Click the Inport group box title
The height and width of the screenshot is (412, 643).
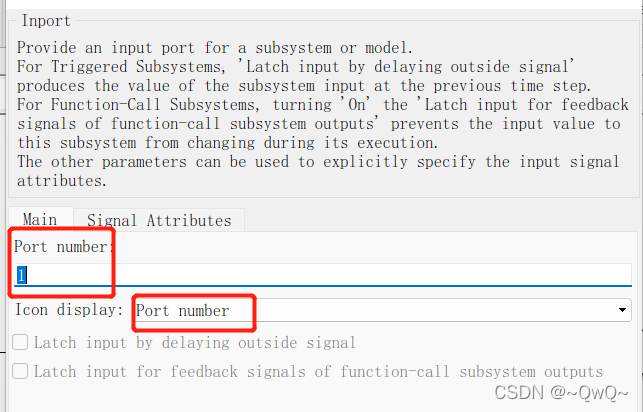pyautogui.click(x=46, y=20)
